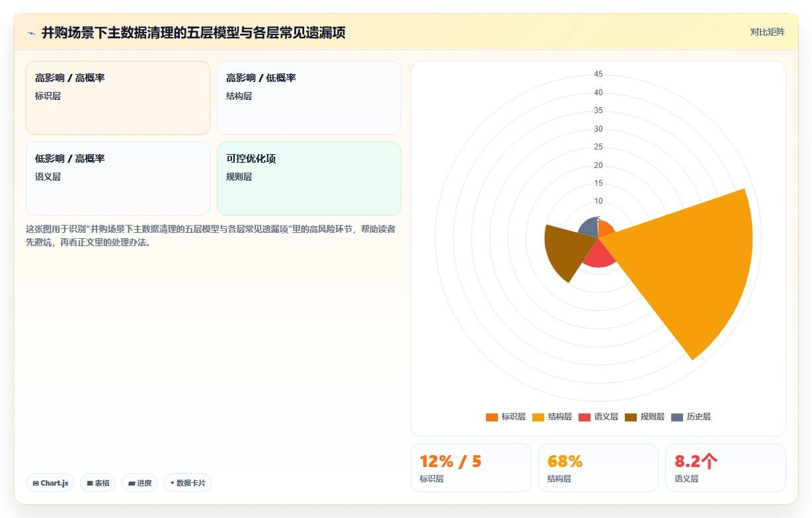812x518 pixels.
Task: Open the 8.2个 语义层 stat card
Action: click(725, 468)
